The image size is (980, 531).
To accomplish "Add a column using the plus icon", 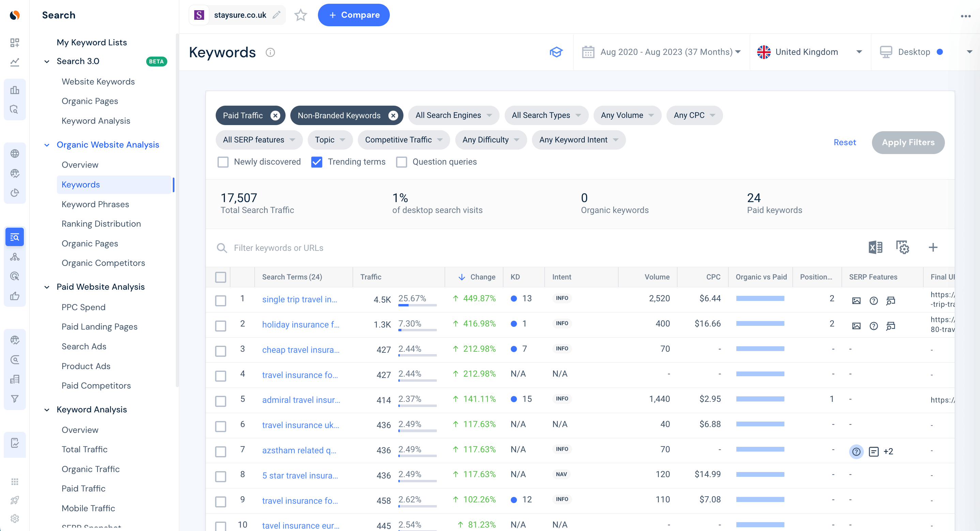I will [933, 247].
